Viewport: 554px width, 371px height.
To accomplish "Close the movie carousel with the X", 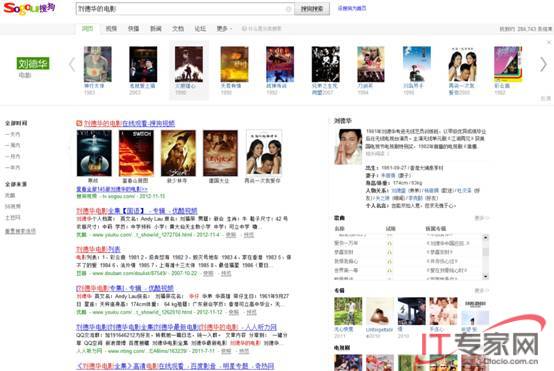I will pos(549,42).
